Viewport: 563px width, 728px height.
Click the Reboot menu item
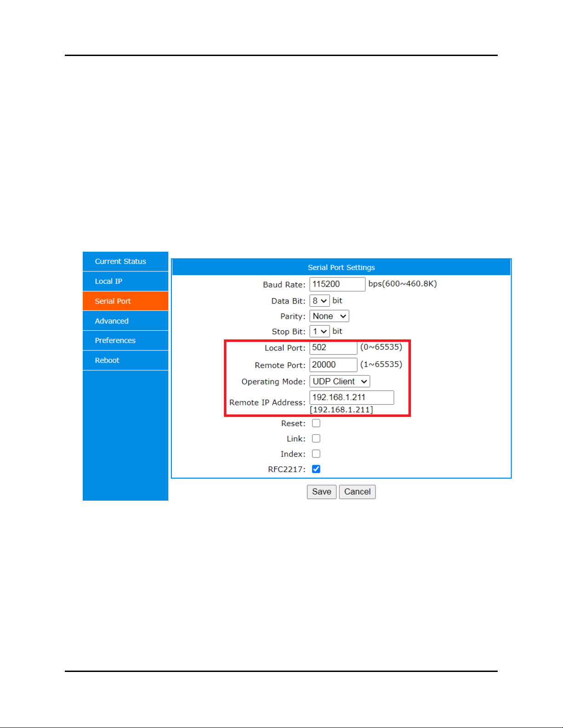point(125,360)
